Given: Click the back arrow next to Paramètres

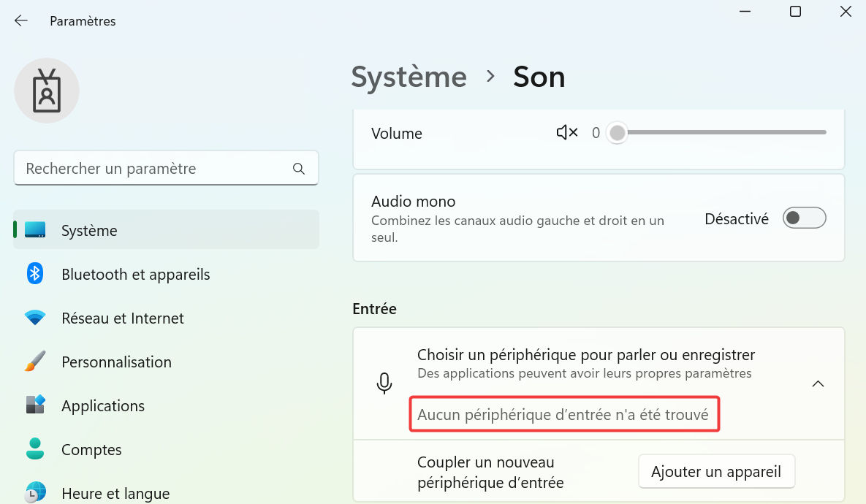Looking at the screenshot, I should (21, 21).
